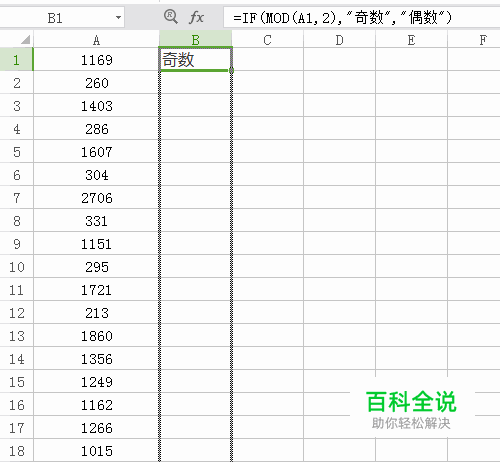The width and height of the screenshot is (500, 462).
Task: Select row 18 header
Action: 16,450
